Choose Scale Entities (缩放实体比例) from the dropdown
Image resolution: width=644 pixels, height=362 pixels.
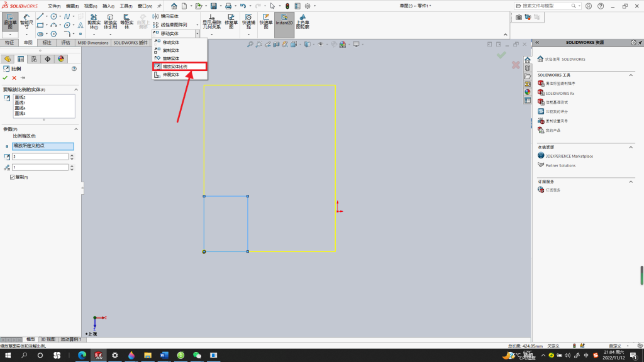click(x=179, y=67)
